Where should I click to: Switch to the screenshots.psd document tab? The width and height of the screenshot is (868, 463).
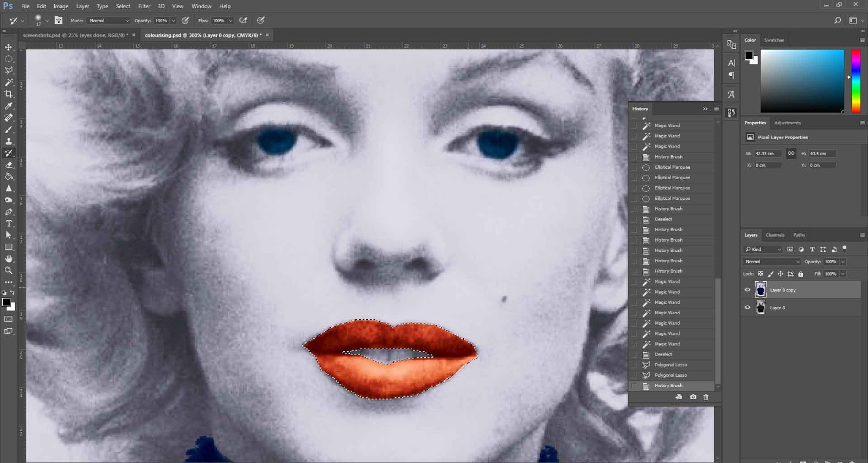pyautogui.click(x=75, y=35)
